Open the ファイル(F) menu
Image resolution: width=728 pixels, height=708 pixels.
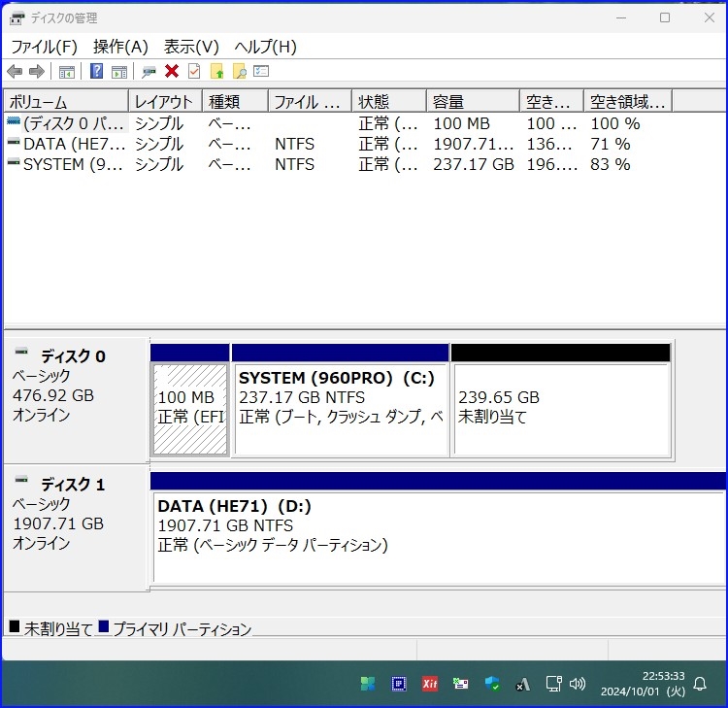coord(44,47)
